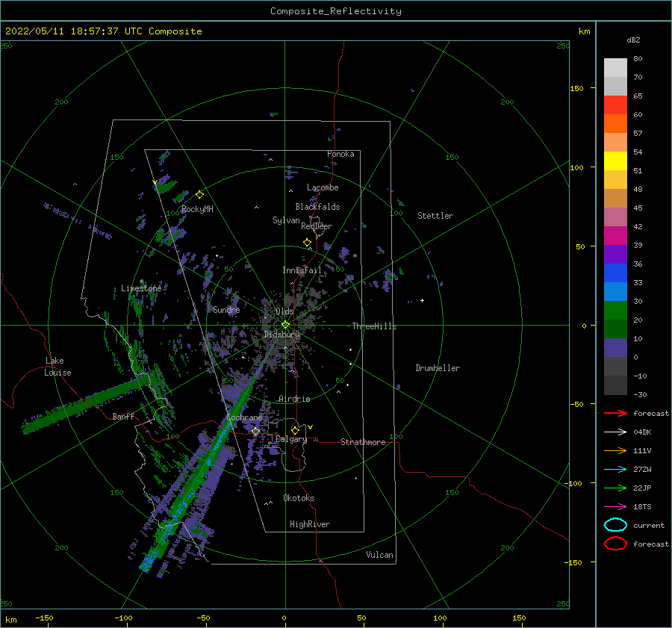Click the yellow diamond marker below Cochrane

(255, 432)
